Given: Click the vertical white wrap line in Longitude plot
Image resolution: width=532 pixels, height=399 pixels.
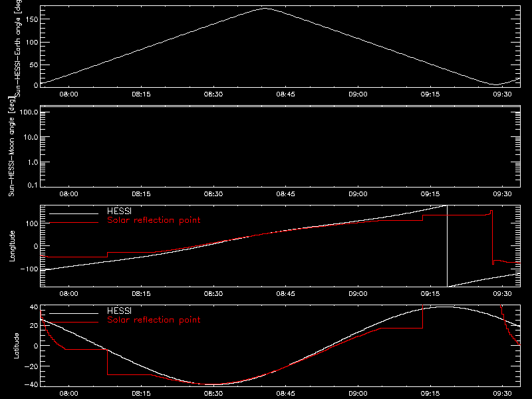Looking at the screenshot, I should [x=447, y=246].
